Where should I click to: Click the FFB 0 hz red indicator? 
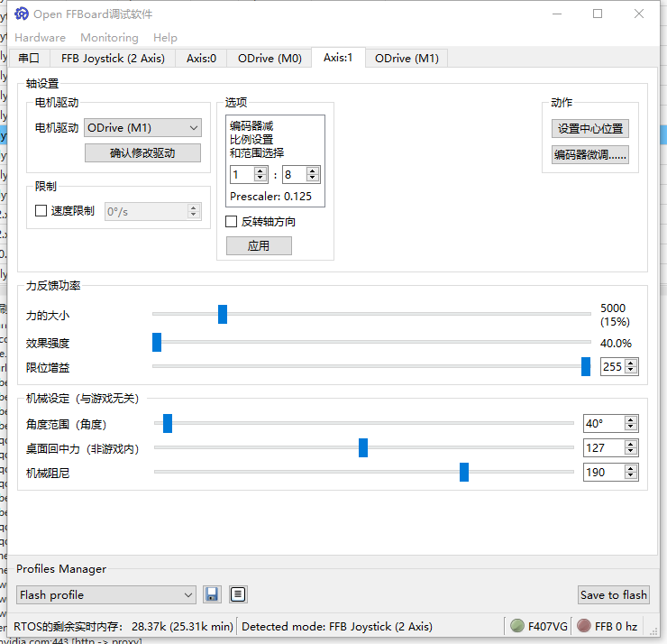tap(584, 626)
